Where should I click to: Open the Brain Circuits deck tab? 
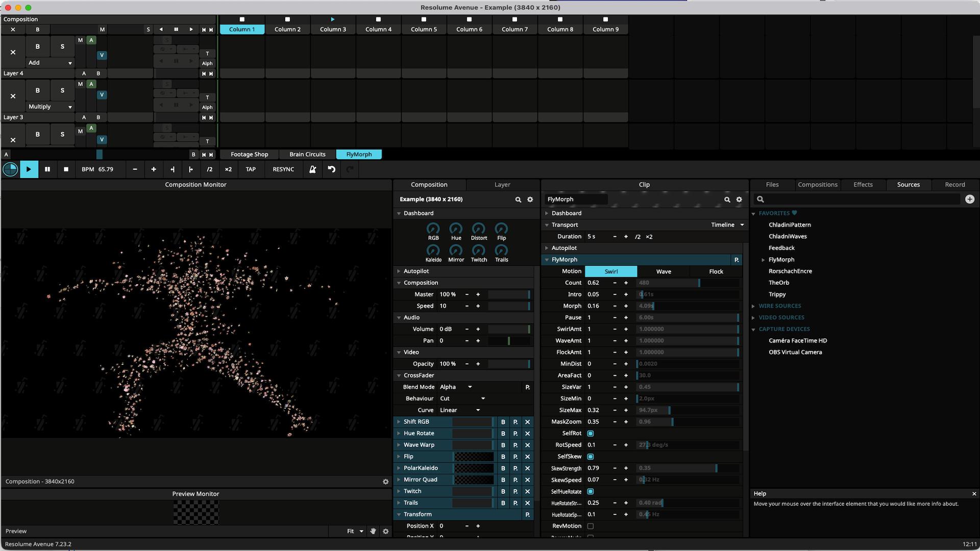[x=307, y=155]
